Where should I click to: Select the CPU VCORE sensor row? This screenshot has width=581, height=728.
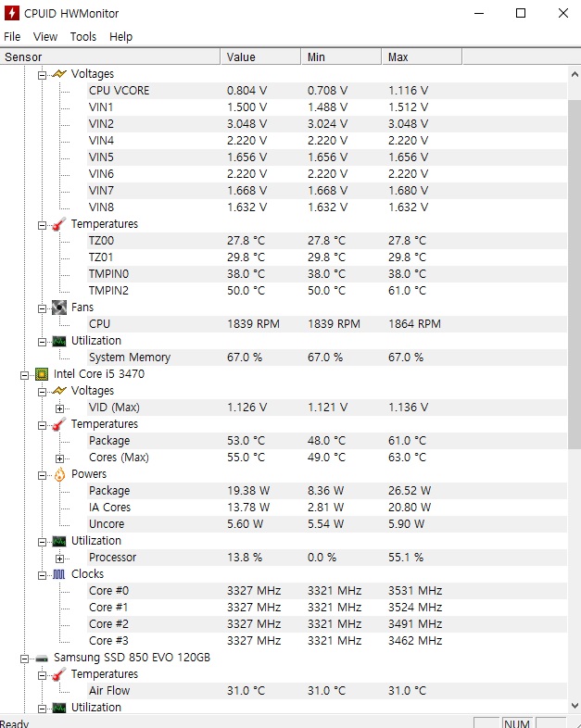click(x=119, y=91)
